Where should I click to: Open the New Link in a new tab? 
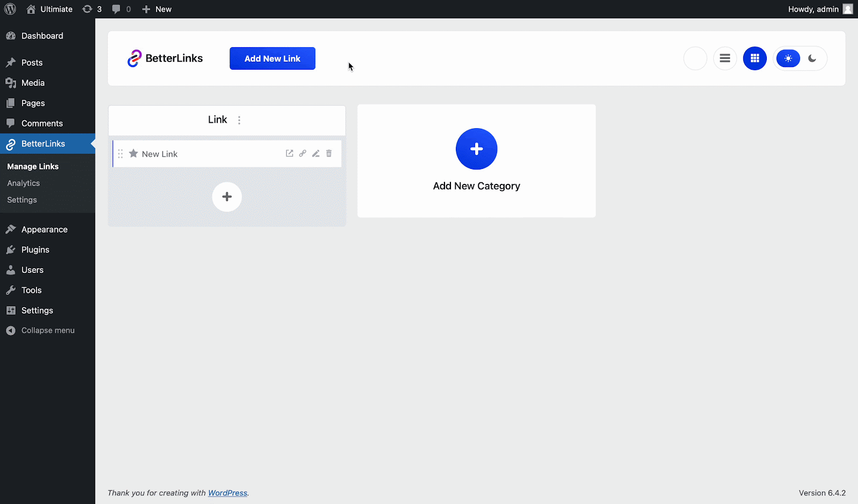coord(290,153)
